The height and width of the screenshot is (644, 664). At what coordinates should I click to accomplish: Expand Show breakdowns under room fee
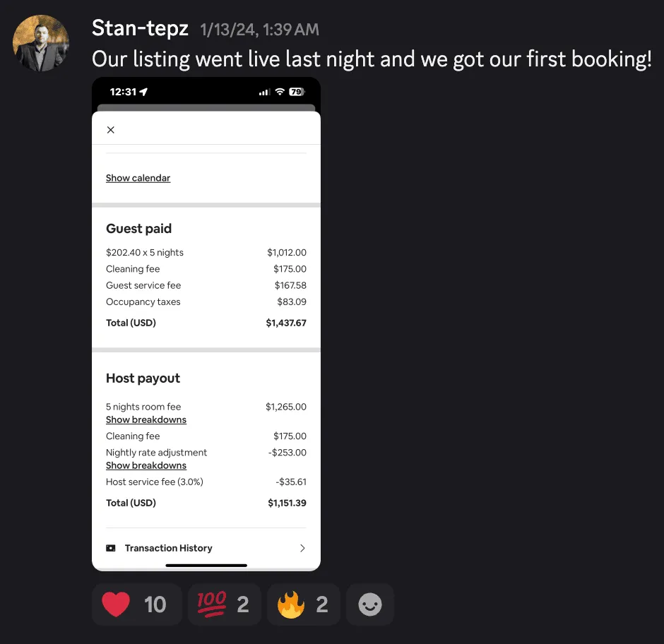tap(146, 419)
